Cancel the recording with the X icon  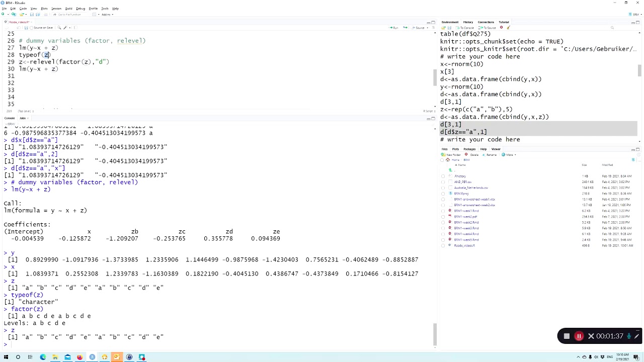591,336
